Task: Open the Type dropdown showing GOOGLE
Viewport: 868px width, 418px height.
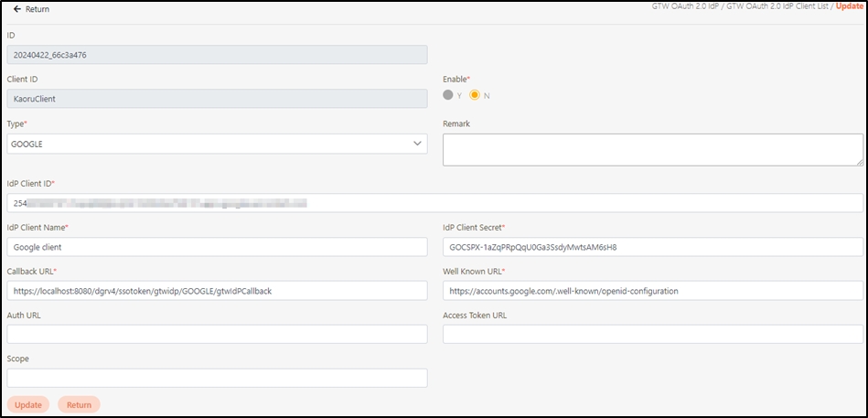Action: coord(216,144)
